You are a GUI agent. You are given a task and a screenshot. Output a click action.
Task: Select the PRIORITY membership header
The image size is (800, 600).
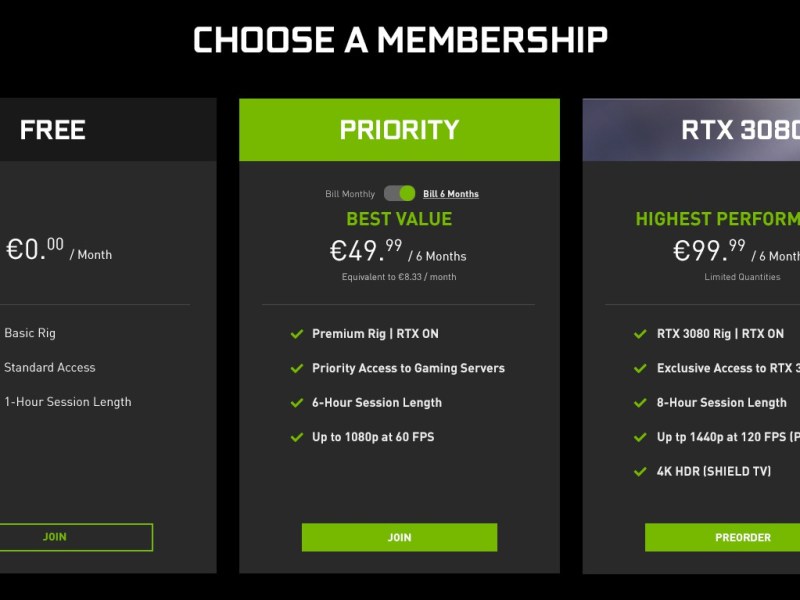[x=399, y=130]
